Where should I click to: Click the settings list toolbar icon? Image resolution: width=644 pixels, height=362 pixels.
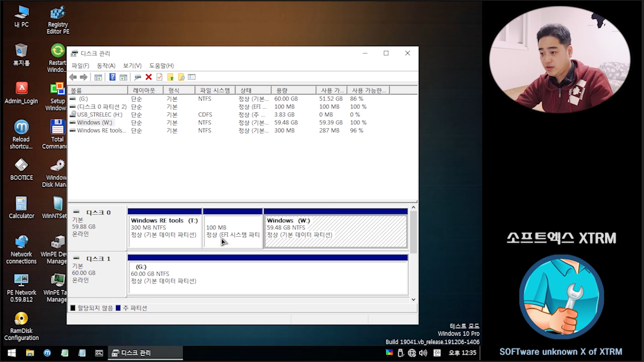pos(192,77)
